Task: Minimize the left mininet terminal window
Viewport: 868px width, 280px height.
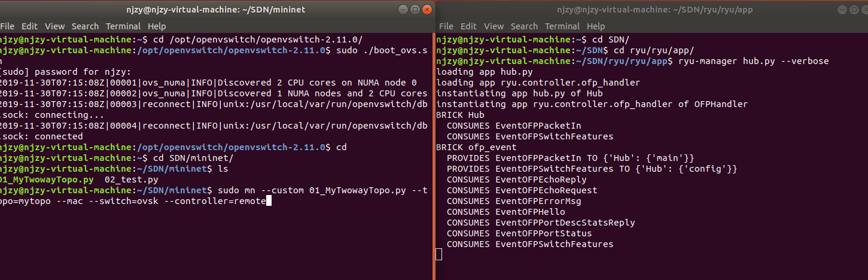Action: click(x=403, y=10)
